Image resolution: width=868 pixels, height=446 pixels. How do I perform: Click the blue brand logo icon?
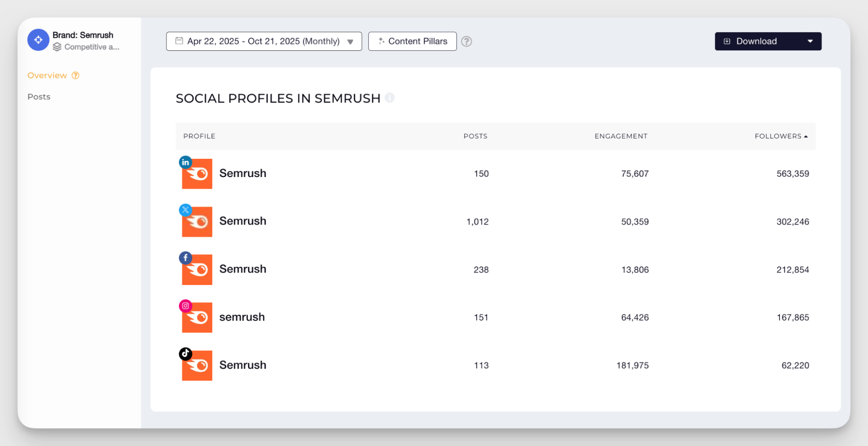(38, 40)
